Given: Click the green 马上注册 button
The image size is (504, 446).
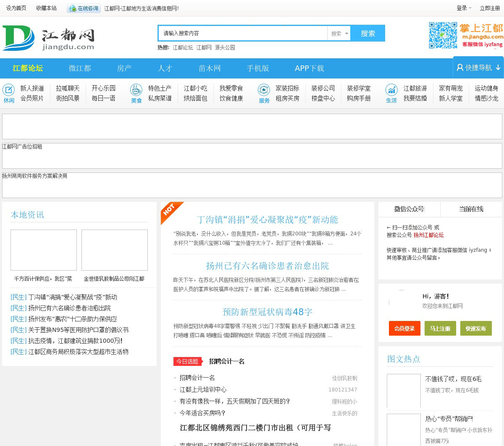Looking at the screenshot, I should (440, 329).
